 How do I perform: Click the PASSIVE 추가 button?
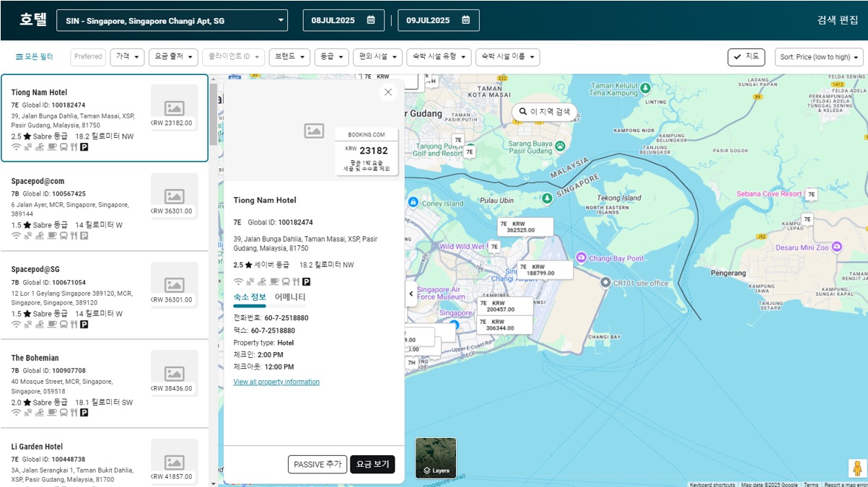[317, 465]
